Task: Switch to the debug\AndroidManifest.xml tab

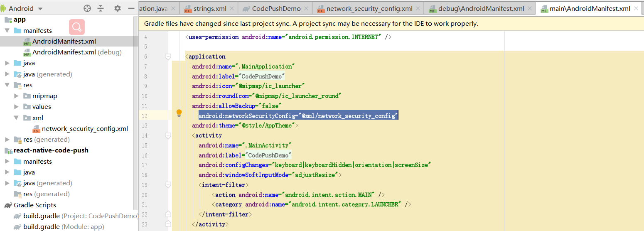Action: (x=480, y=8)
